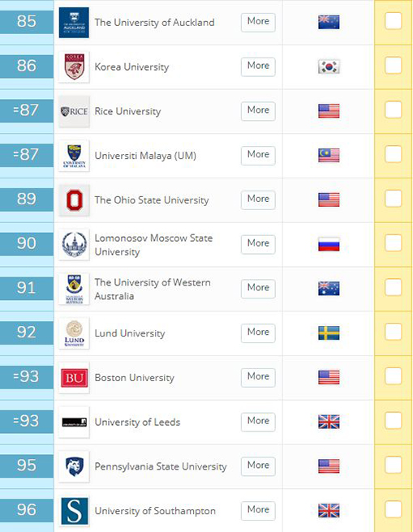The height and width of the screenshot is (532, 413).
Task: Show More for University of Western Australia
Action: click(x=258, y=289)
